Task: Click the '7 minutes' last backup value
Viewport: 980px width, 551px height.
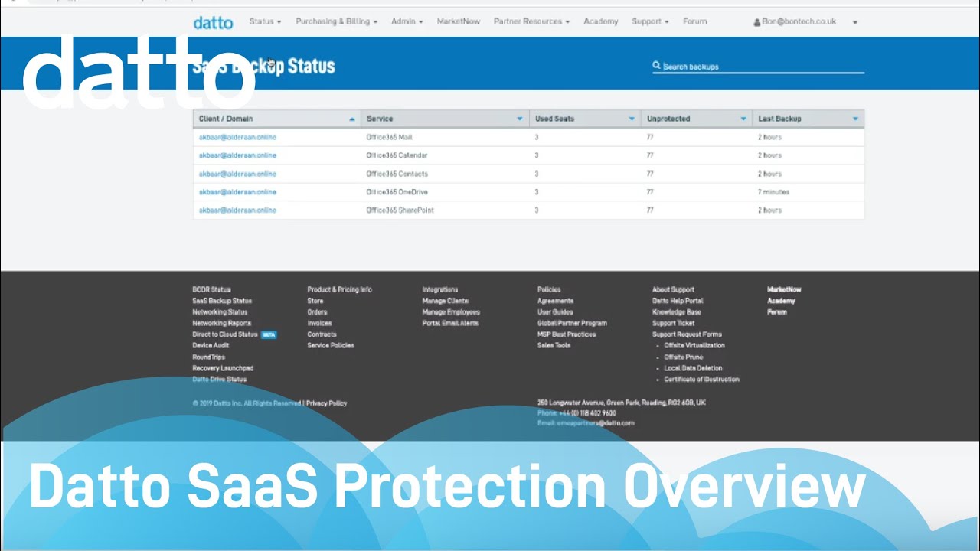Action: pos(773,192)
